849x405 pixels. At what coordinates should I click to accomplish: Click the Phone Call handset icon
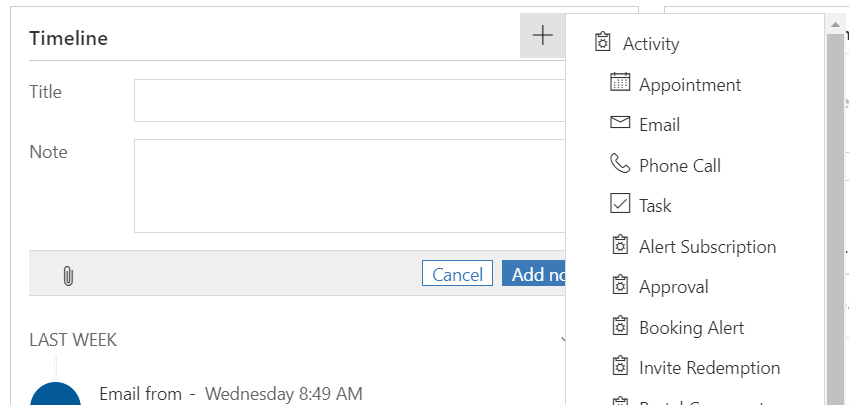pyautogui.click(x=620, y=163)
